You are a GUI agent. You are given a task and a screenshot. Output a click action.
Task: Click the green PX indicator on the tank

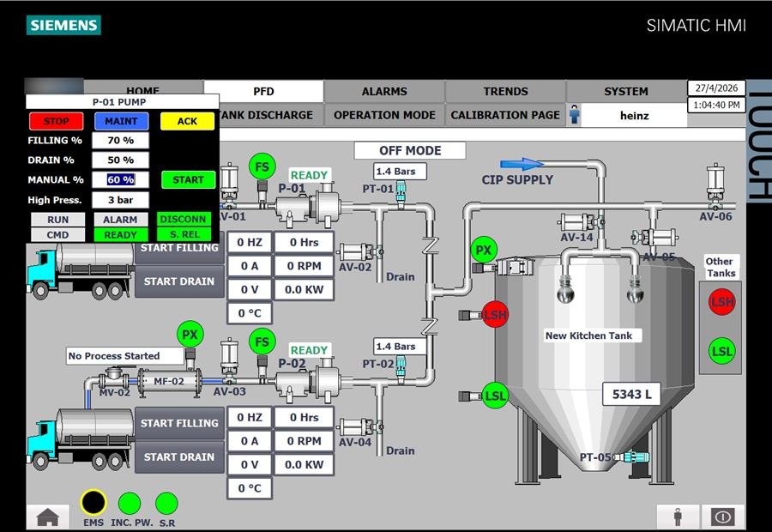tap(484, 251)
